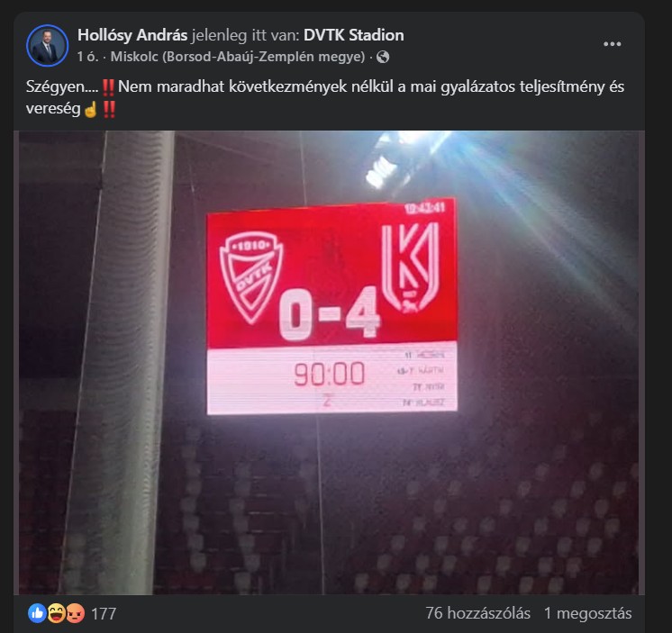The image size is (672, 633).
Task: Open the 1 megosztás shares list
Action: (x=587, y=613)
